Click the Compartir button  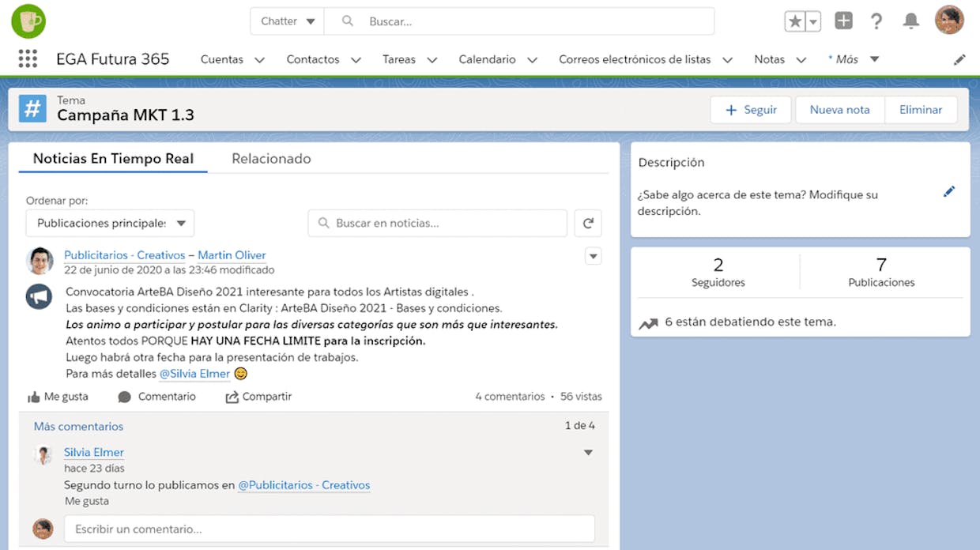[258, 397]
